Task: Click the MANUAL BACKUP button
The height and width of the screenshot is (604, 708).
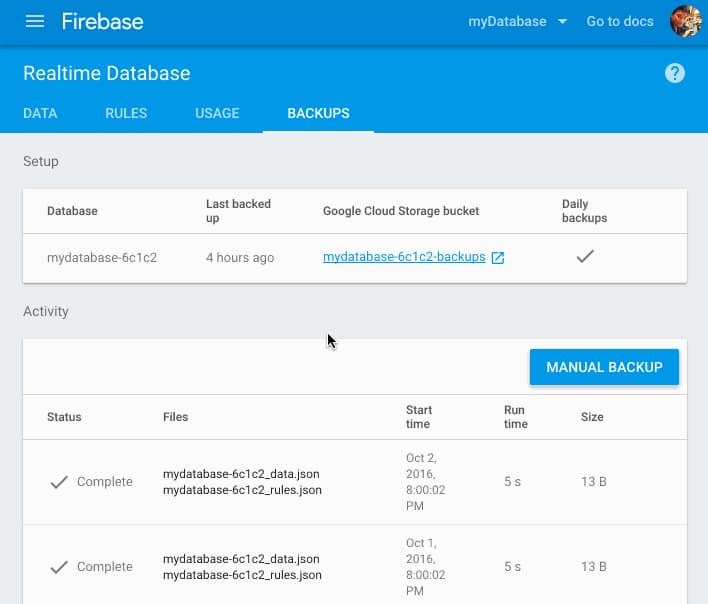Action: pos(604,367)
